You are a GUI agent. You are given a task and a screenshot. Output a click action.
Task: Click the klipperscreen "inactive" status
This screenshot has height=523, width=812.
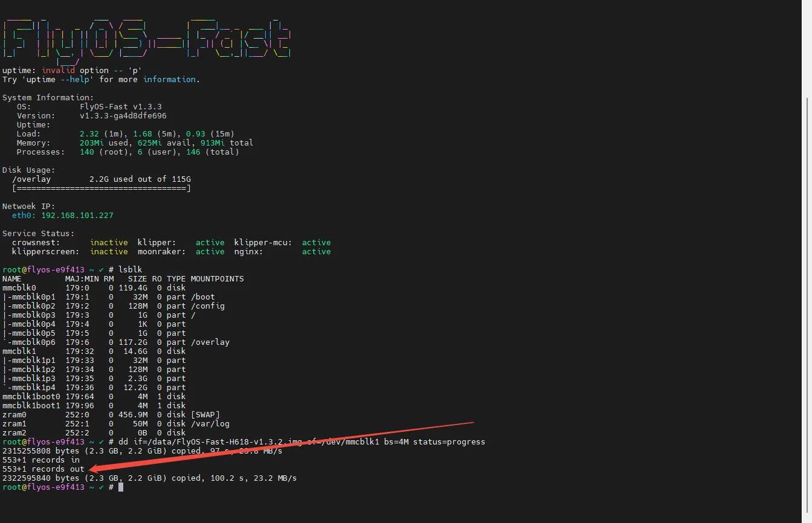[109, 252]
